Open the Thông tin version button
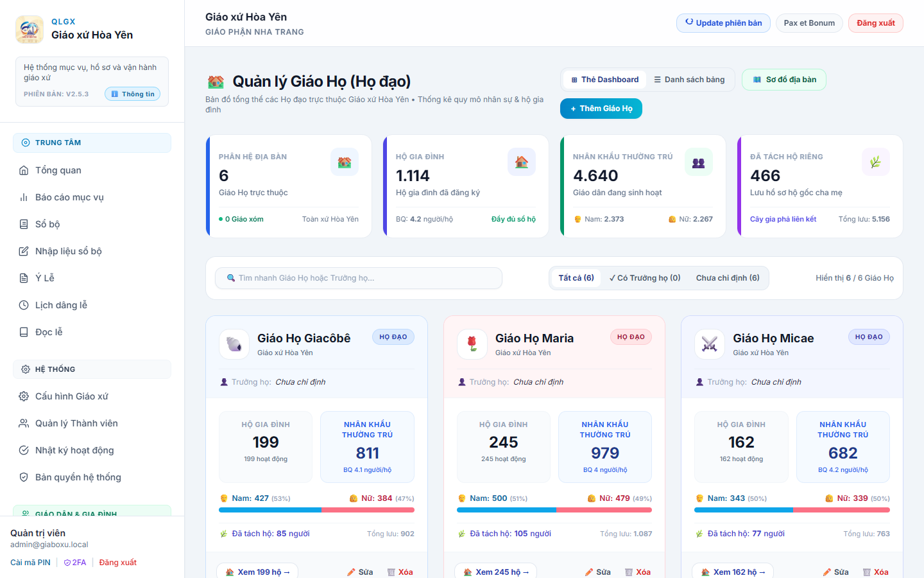Screen dimensions: 924x578 [133, 94]
